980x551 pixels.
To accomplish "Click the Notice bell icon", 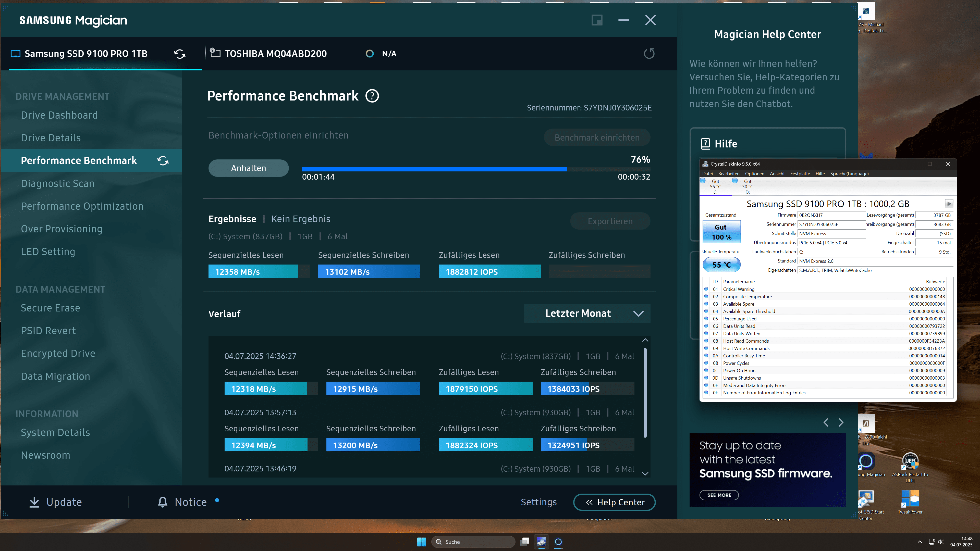I will [163, 502].
